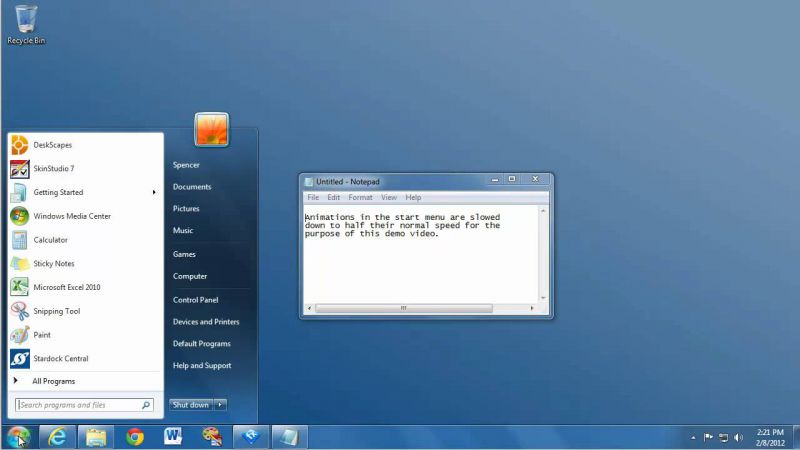
Task: Open DeskScapes from the start menu
Action: [x=53, y=145]
